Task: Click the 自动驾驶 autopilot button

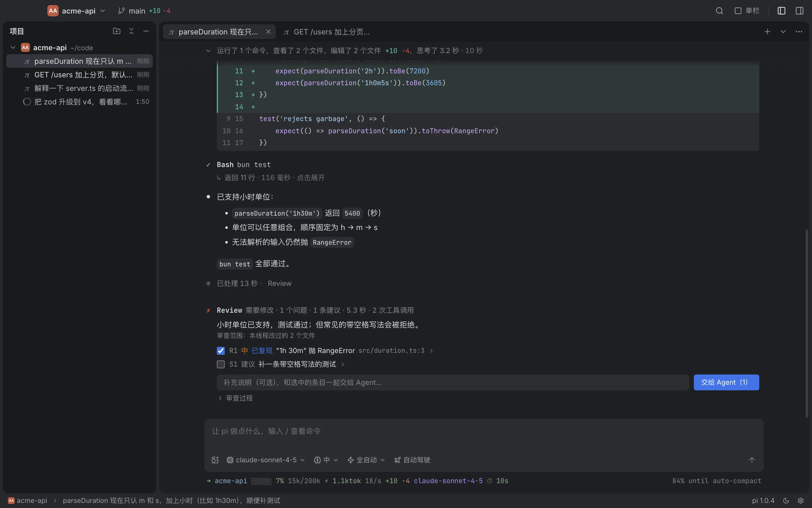Action: 412,460
